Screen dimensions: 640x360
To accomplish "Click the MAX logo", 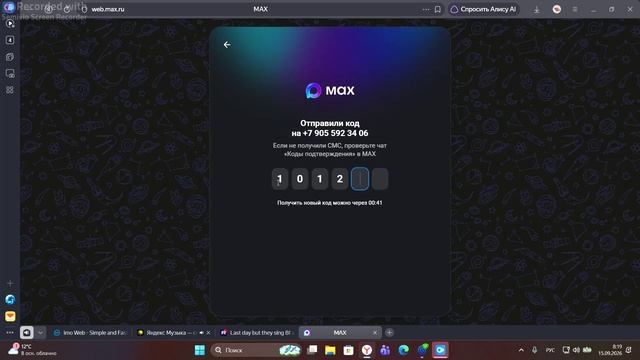I will pyautogui.click(x=330, y=91).
